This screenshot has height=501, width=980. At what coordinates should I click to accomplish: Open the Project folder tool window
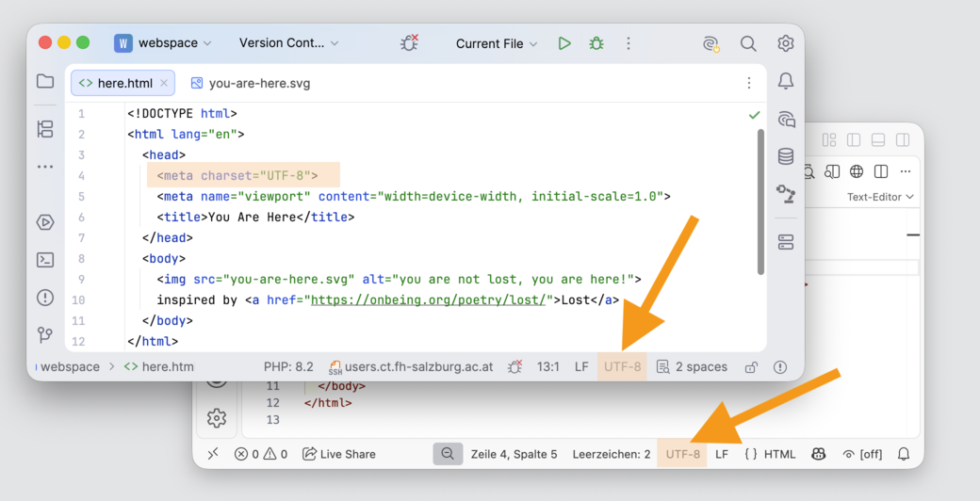tap(45, 81)
